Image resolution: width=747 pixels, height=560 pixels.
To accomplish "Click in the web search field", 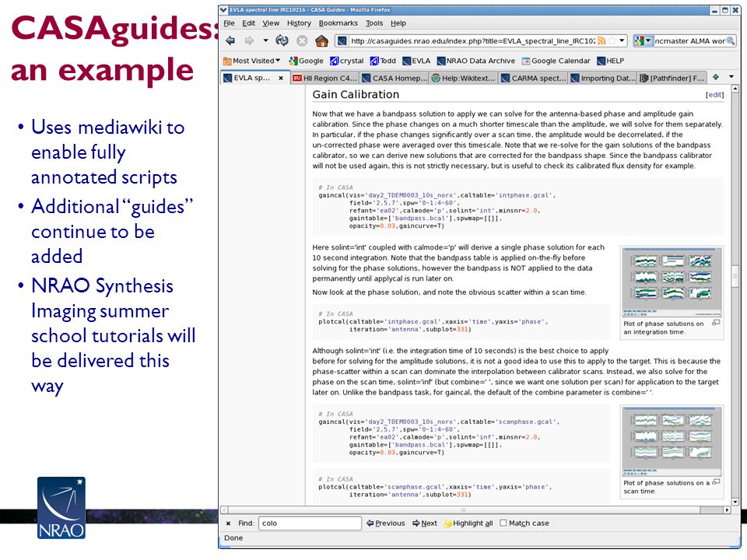I will [x=689, y=41].
